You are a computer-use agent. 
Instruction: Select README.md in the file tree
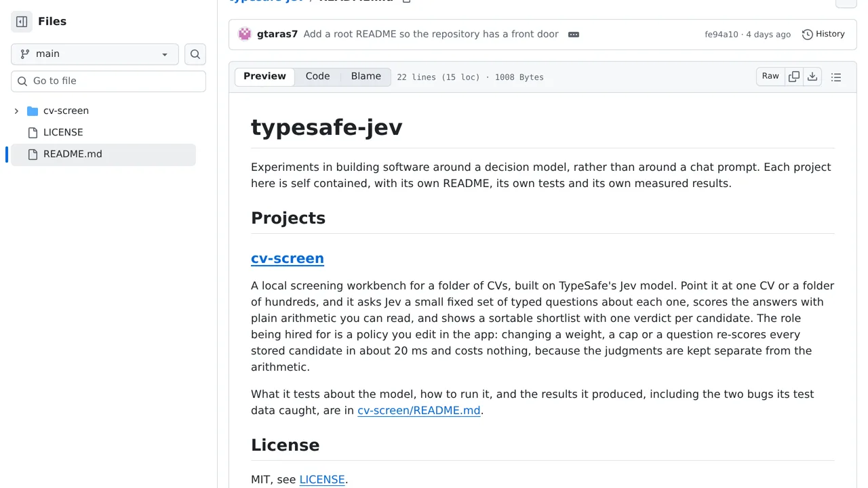(103, 155)
